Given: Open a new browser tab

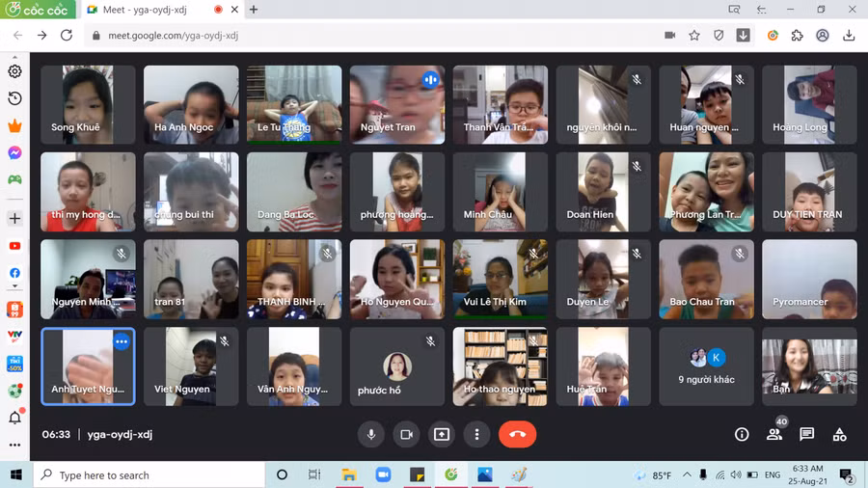Looking at the screenshot, I should 254,10.
